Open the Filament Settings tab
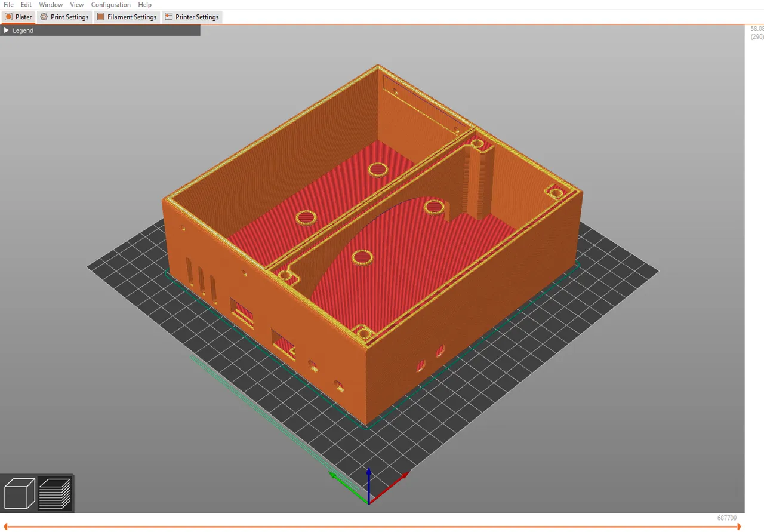This screenshot has width=764, height=532. (x=127, y=17)
